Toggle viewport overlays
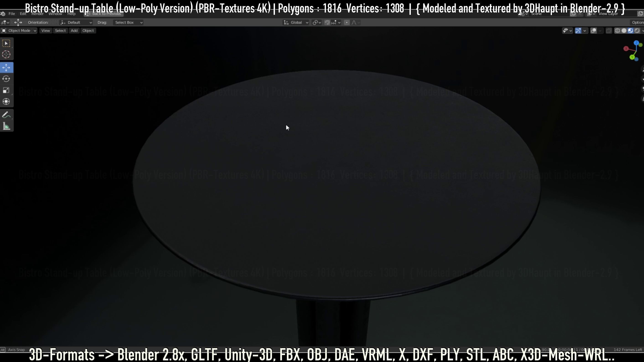 (x=593, y=31)
